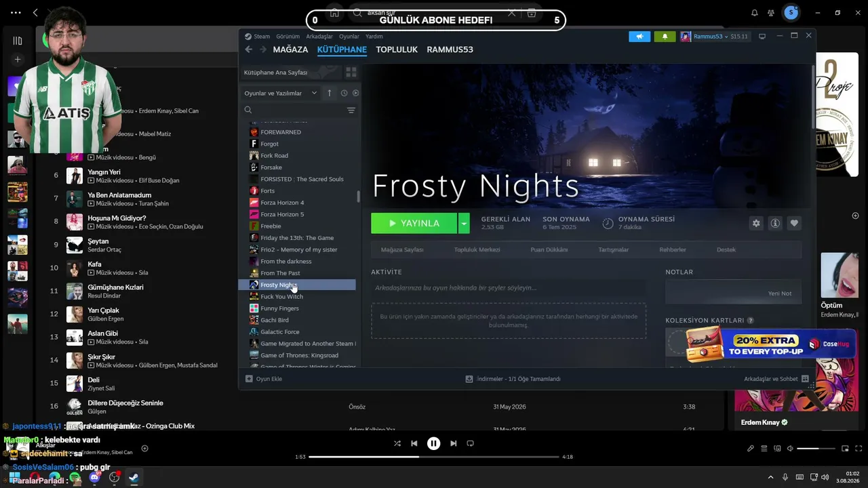Open Frosty Nights settings gear
This screenshot has height=488, width=868.
[x=756, y=223]
